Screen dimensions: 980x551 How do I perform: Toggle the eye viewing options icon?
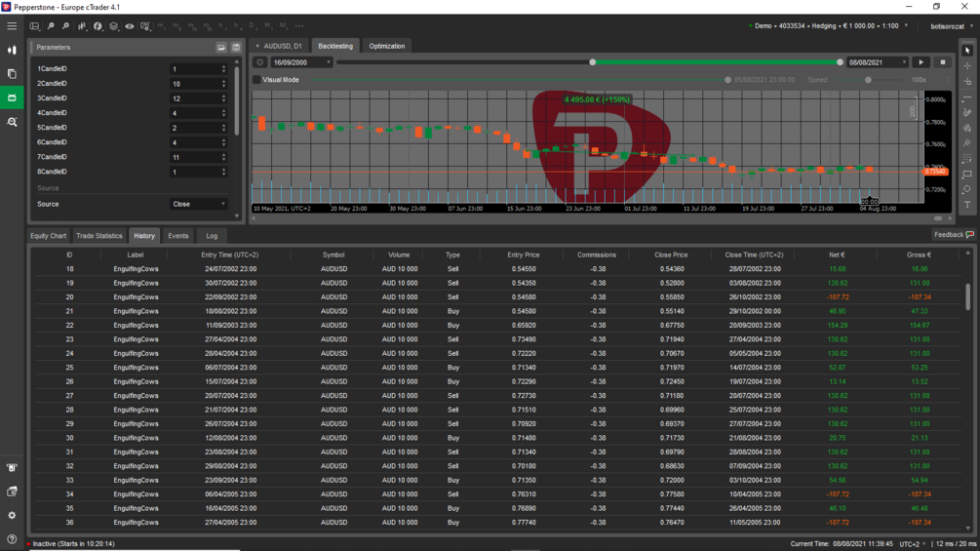(x=130, y=26)
